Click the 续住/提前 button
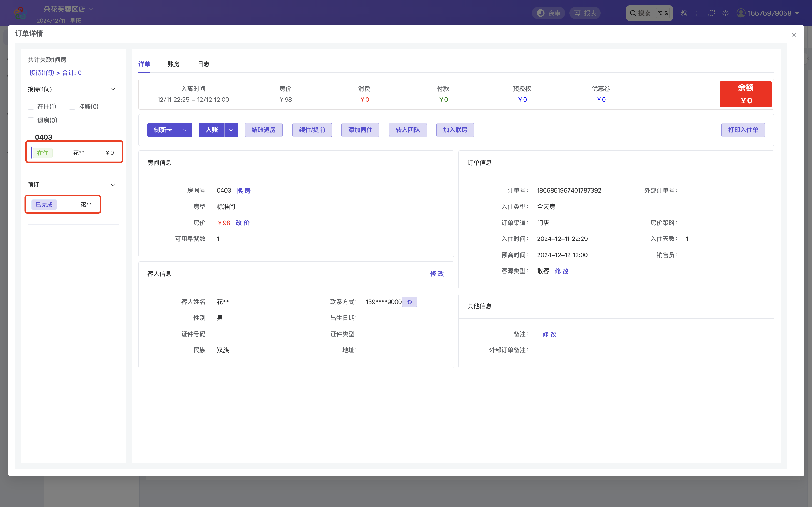 [x=312, y=130]
